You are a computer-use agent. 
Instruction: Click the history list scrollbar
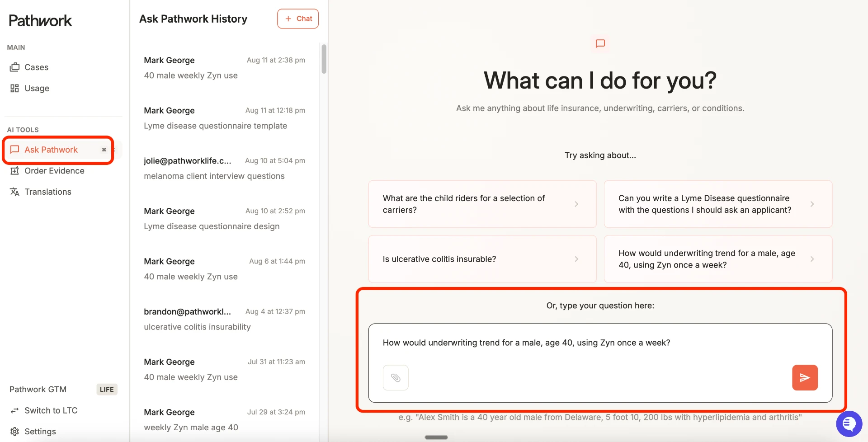point(324,59)
